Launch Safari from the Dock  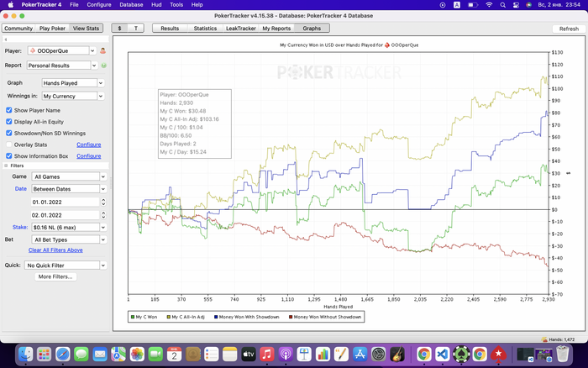click(x=63, y=354)
